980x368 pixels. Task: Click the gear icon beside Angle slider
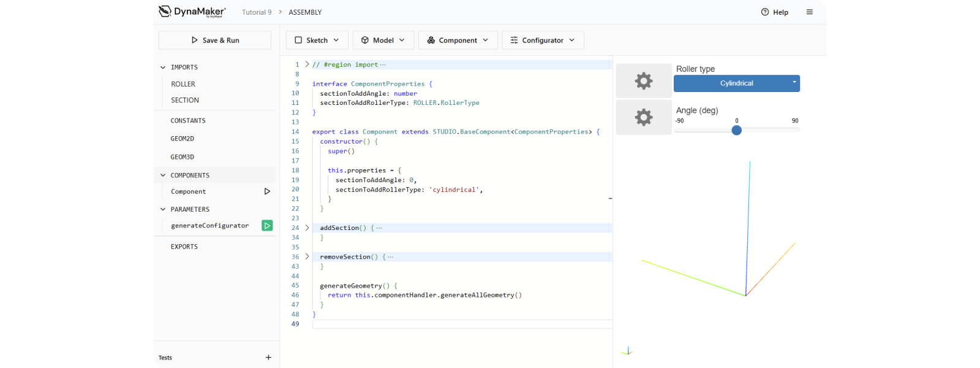(644, 117)
